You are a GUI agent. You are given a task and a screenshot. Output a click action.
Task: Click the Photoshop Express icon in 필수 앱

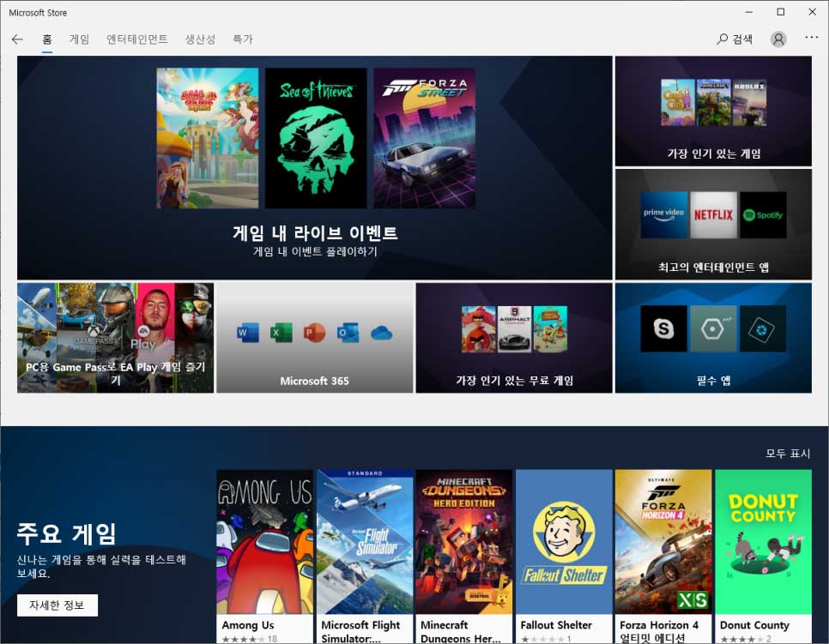click(x=763, y=328)
